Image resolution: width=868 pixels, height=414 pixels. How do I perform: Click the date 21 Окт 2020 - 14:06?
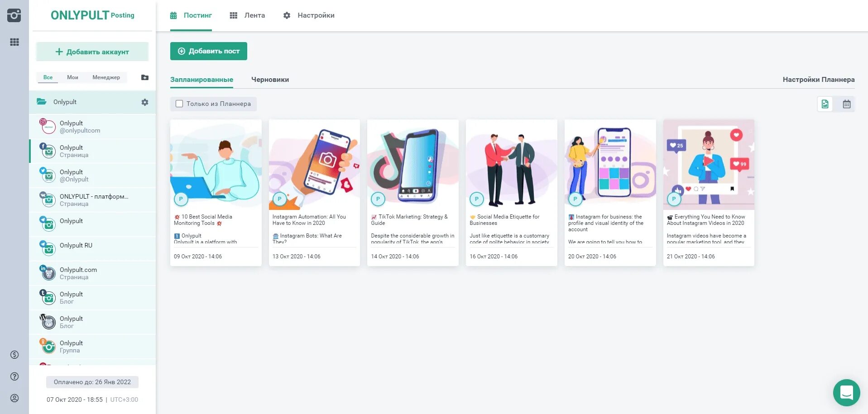[691, 257]
